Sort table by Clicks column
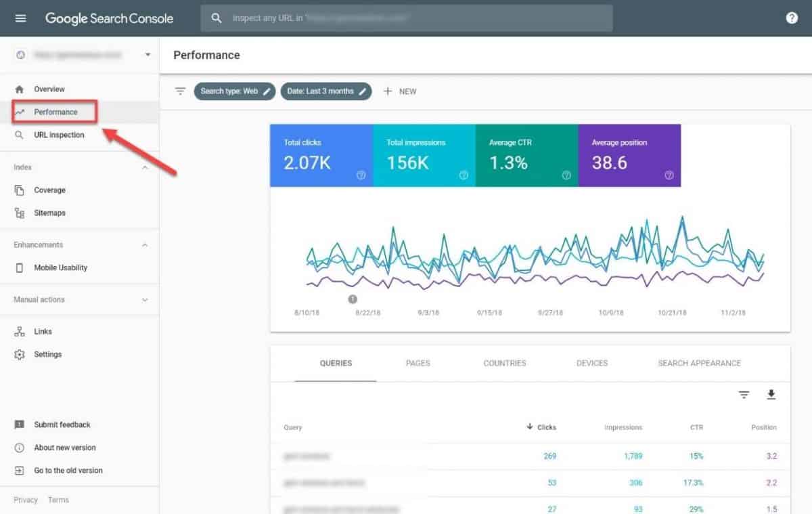The height and width of the screenshot is (514, 812). coord(541,427)
